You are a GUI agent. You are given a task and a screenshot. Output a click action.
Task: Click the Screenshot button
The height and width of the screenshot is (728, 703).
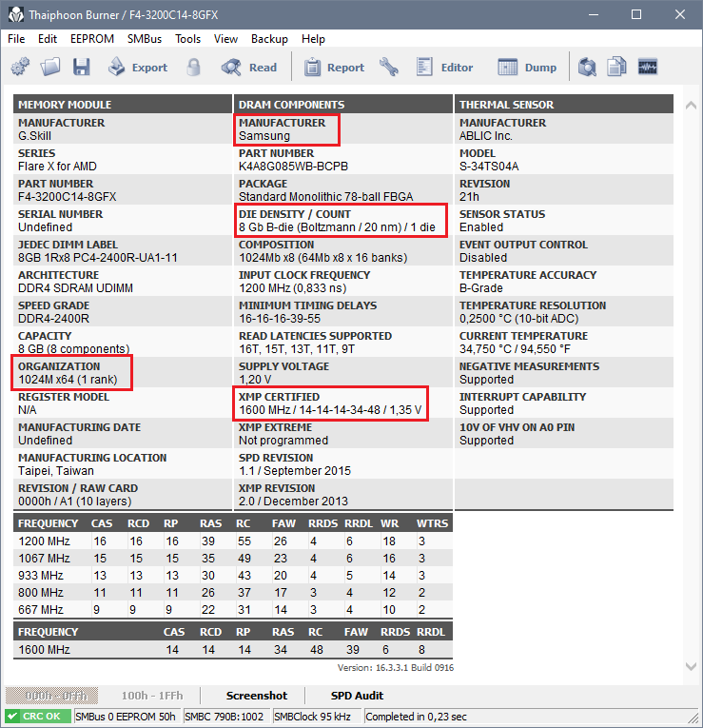[257, 696]
